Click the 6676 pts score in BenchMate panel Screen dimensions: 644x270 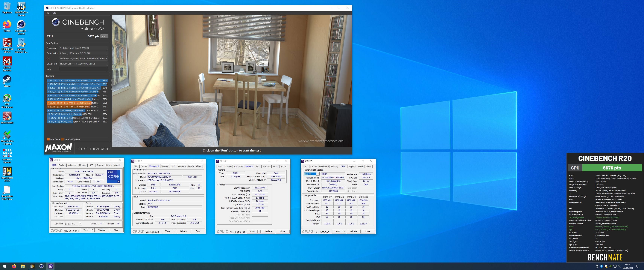[x=612, y=168]
